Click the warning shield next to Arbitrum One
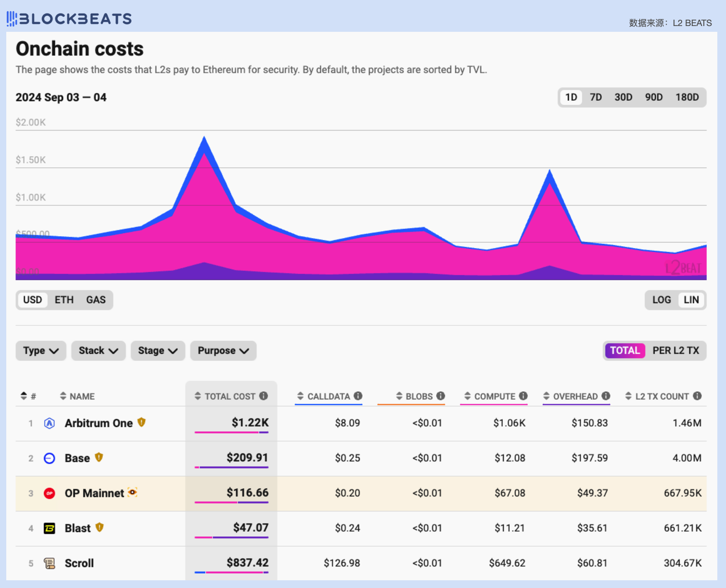 (141, 422)
